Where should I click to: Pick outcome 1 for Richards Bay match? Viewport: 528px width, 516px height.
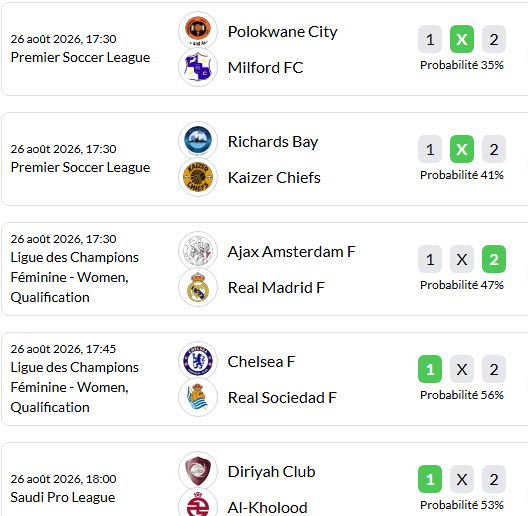[430, 149]
